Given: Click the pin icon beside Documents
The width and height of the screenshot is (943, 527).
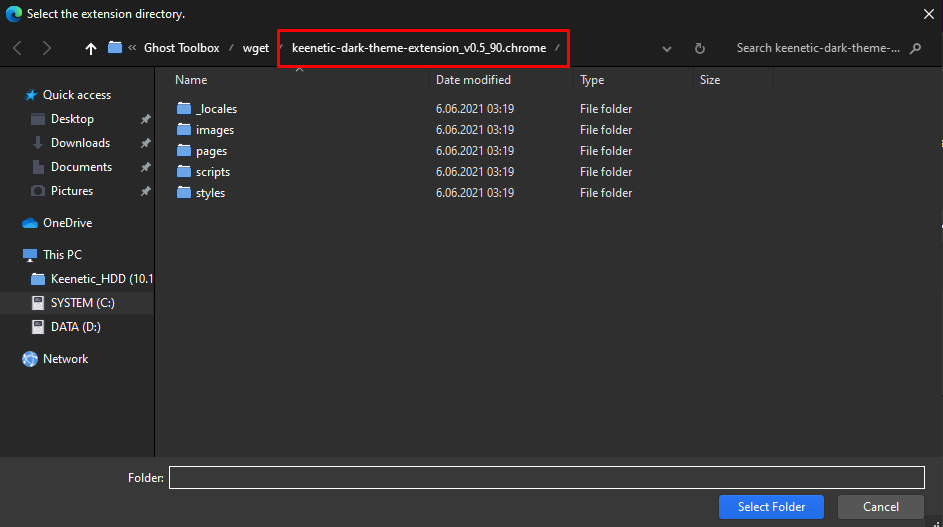Looking at the screenshot, I should (146, 167).
